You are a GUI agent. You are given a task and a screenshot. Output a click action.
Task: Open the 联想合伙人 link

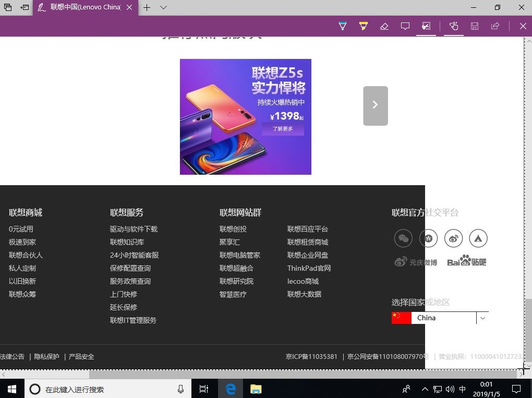[x=26, y=255]
